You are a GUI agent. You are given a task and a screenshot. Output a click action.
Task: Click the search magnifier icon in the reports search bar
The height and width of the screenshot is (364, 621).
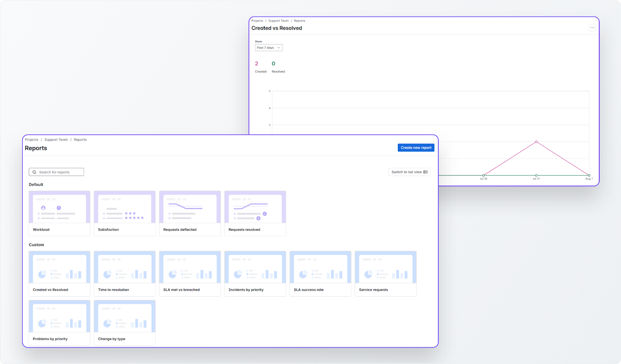34,172
